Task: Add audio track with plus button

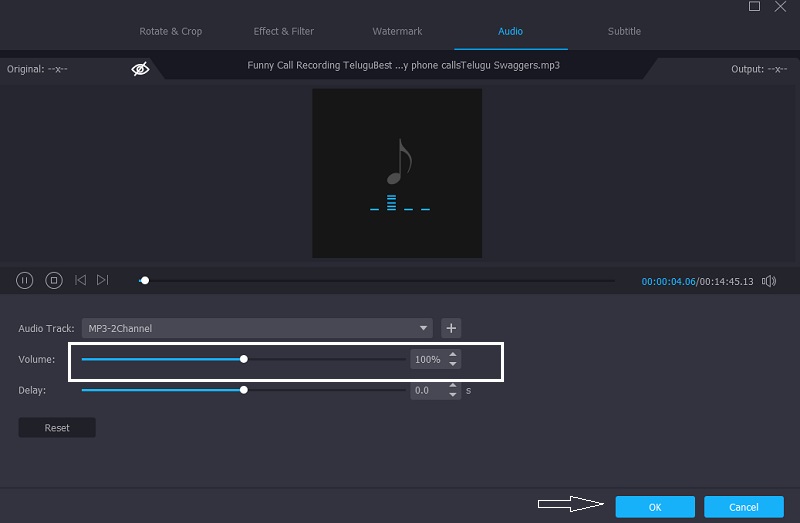Action: pos(451,328)
